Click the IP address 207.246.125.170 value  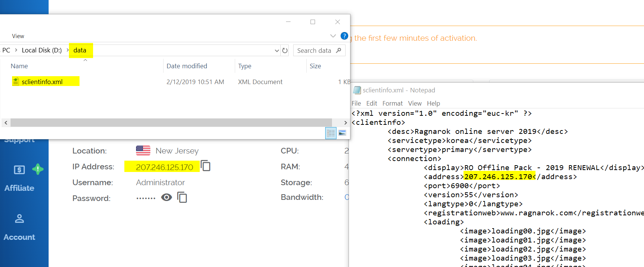[164, 167]
